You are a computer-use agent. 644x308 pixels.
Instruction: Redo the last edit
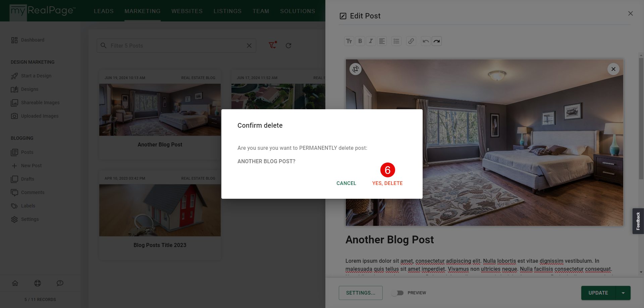[437, 41]
